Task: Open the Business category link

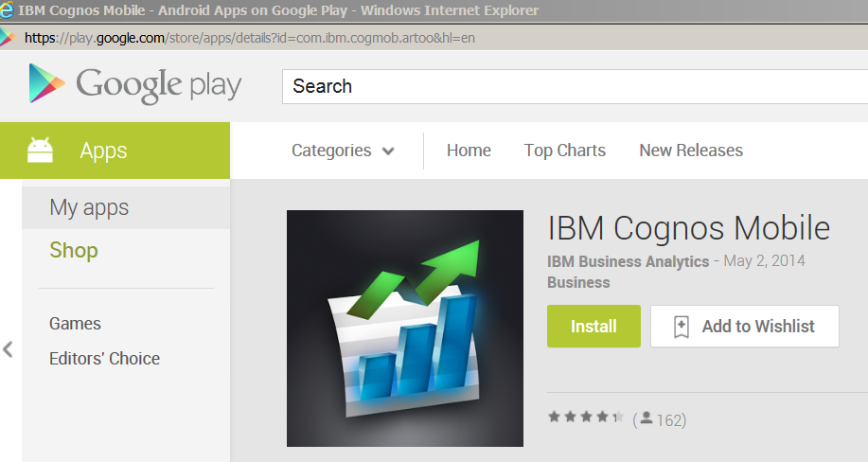Action: [578, 282]
